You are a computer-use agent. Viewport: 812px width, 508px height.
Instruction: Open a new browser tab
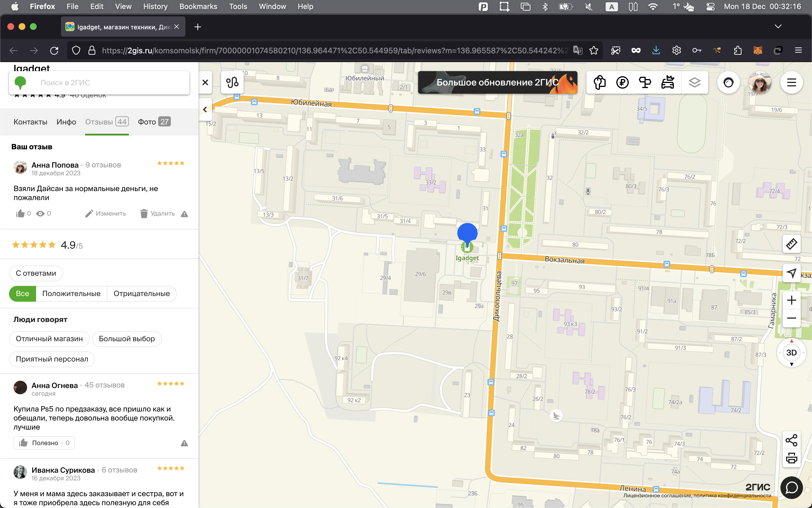point(198,27)
